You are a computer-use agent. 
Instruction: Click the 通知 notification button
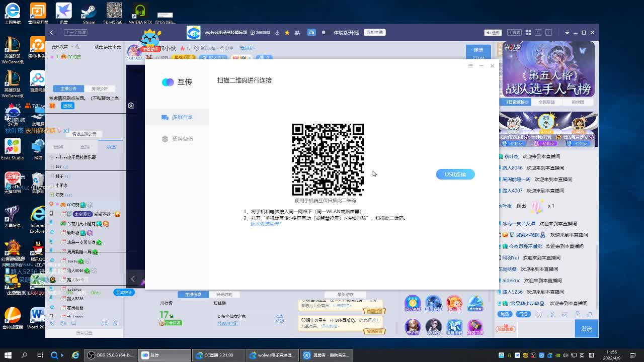click(493, 32)
